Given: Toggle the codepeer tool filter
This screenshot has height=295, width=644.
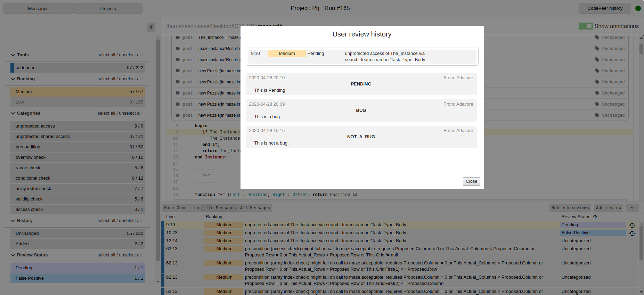Looking at the screenshot, I should coord(78,68).
